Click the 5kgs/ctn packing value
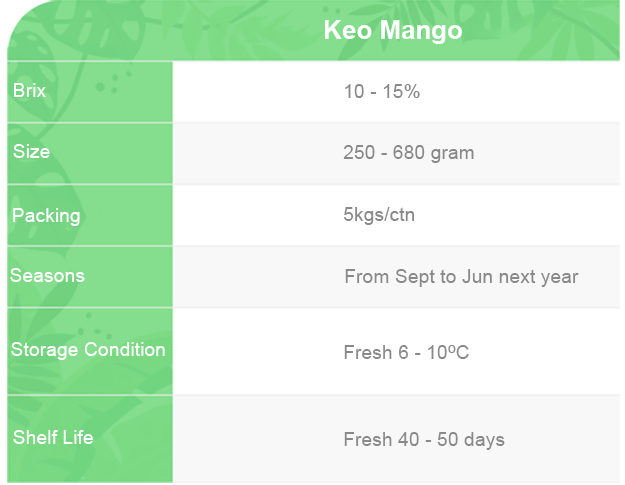 pyautogui.click(x=378, y=214)
